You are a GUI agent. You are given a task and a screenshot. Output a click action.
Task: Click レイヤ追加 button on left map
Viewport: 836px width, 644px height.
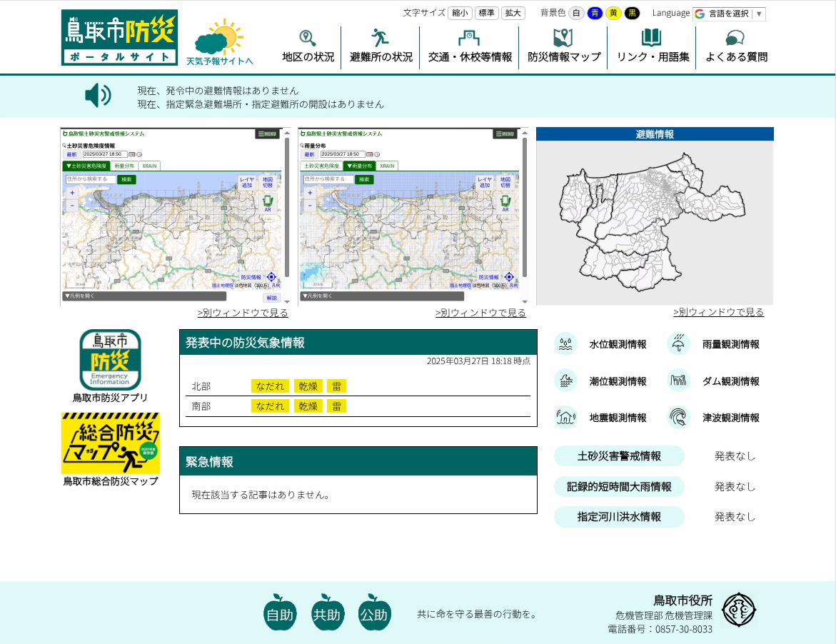247,182
